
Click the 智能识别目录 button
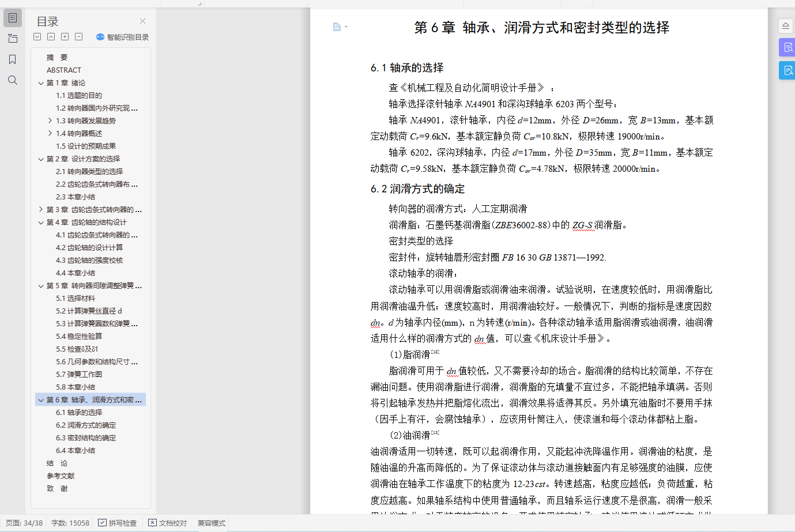122,37
